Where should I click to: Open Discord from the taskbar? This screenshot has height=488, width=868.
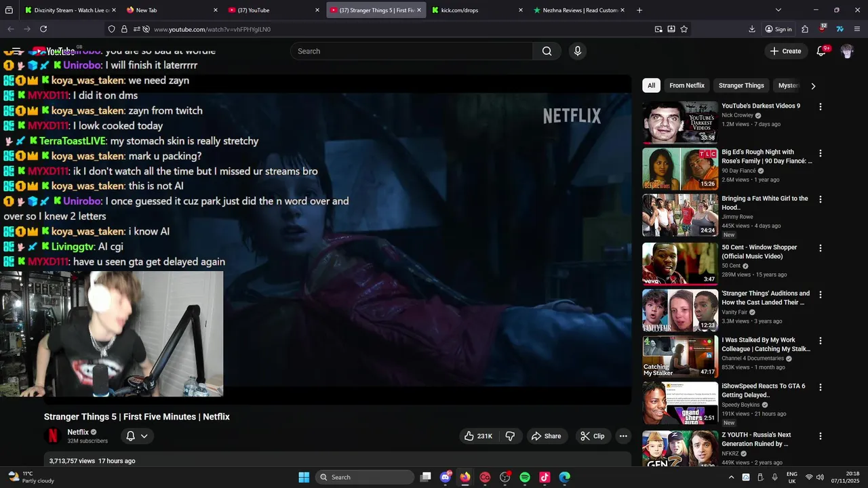tap(446, 477)
